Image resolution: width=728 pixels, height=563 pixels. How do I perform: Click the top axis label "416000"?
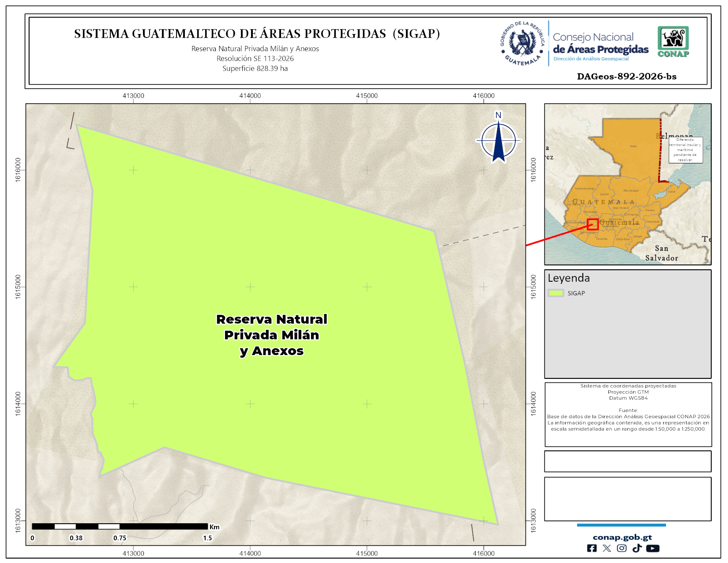pyautogui.click(x=484, y=95)
